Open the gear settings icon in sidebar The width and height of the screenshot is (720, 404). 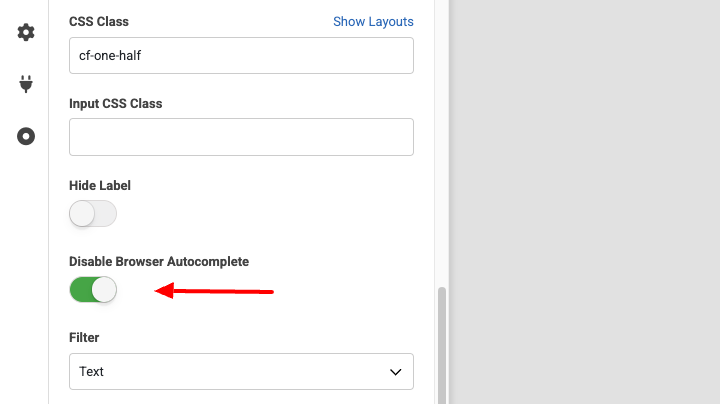point(26,32)
